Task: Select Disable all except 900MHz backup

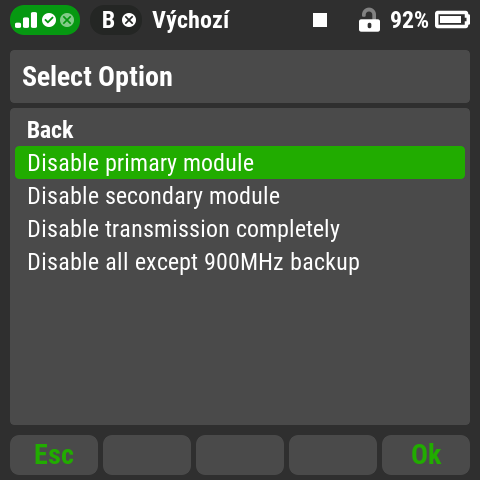Action: (x=240, y=262)
